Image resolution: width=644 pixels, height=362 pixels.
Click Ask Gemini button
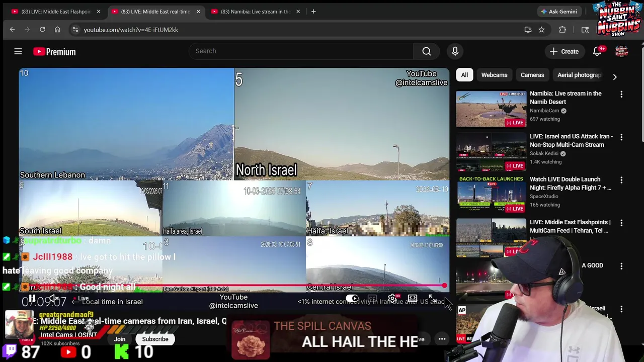coord(558,11)
